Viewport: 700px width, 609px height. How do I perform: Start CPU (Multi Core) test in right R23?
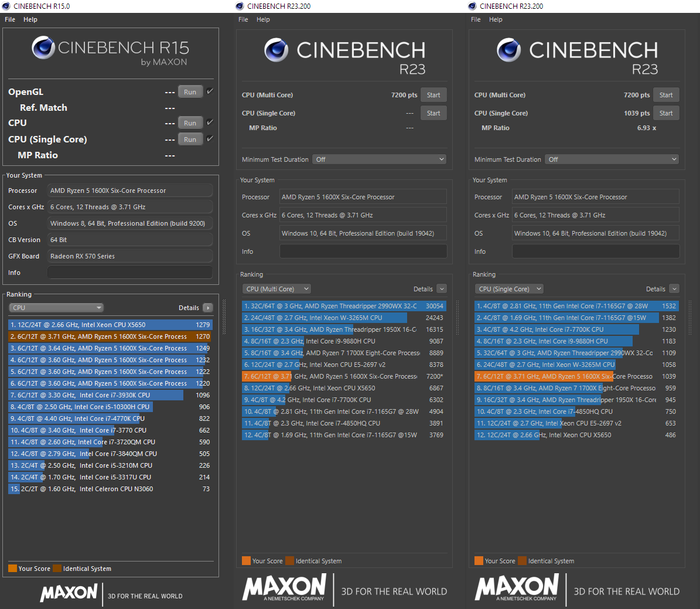click(666, 95)
